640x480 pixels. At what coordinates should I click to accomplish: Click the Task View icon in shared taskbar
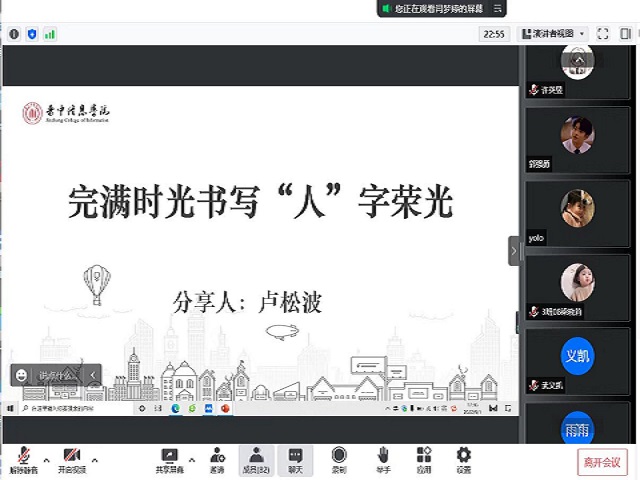click(x=158, y=408)
